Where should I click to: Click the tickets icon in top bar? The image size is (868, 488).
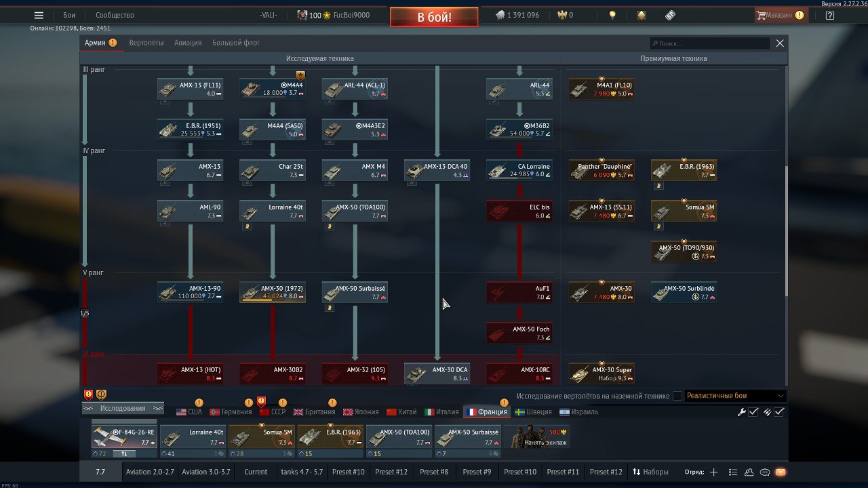[x=670, y=15]
